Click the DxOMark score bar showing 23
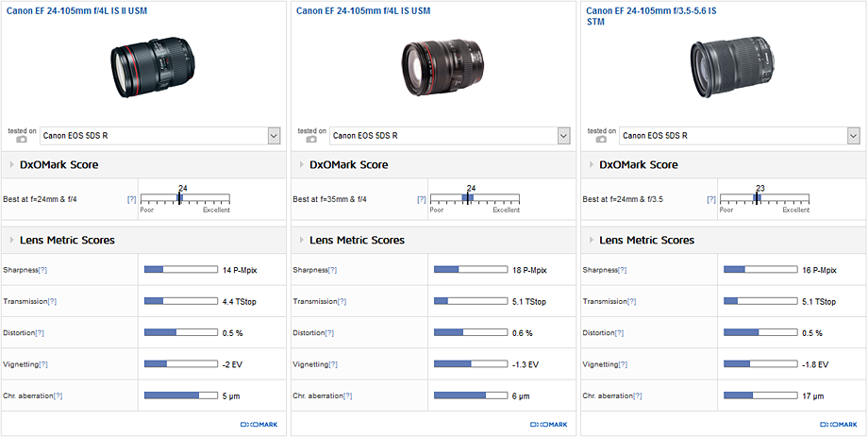 click(x=765, y=197)
